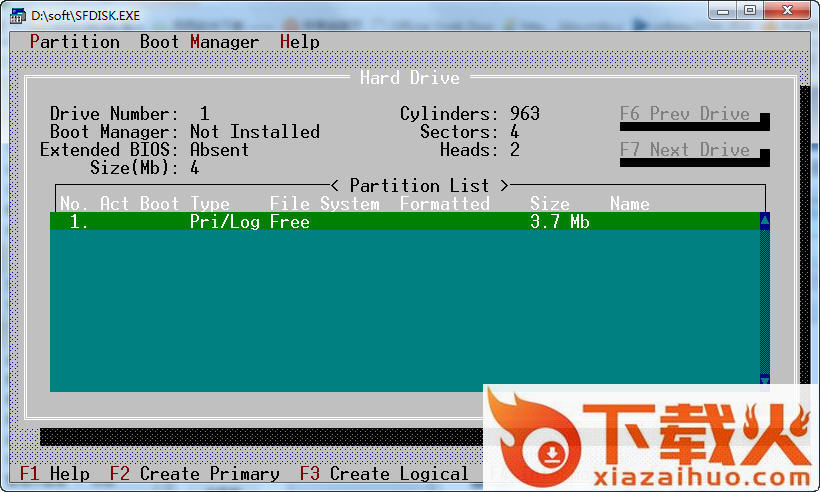
Task: Click the Size column header
Action: click(x=550, y=204)
